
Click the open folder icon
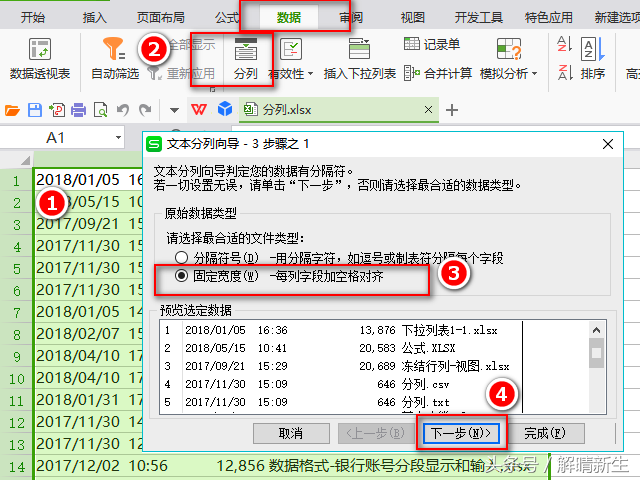(12, 110)
